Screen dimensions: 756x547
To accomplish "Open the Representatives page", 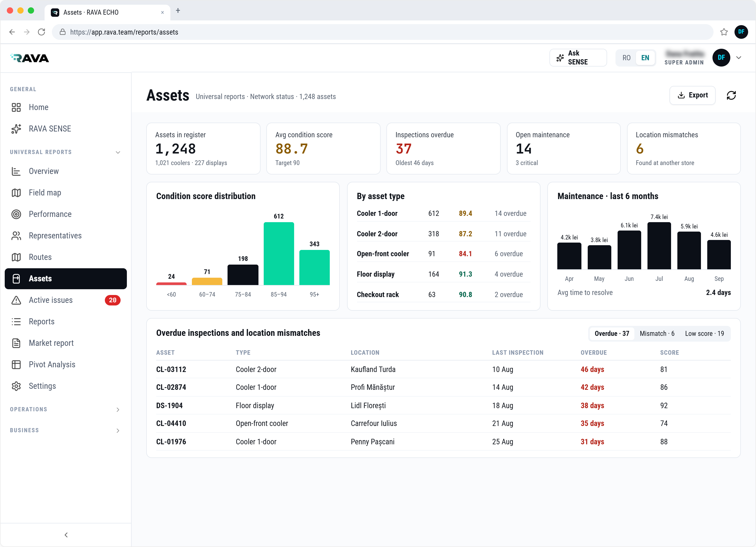I will coord(66,236).
